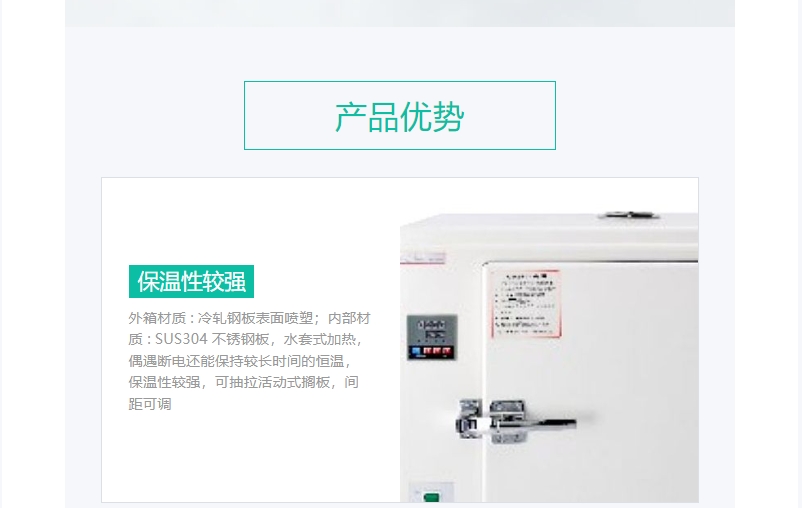Click the blue button on the controller panel
Image resolution: width=802 pixels, height=508 pixels.
pos(416,351)
